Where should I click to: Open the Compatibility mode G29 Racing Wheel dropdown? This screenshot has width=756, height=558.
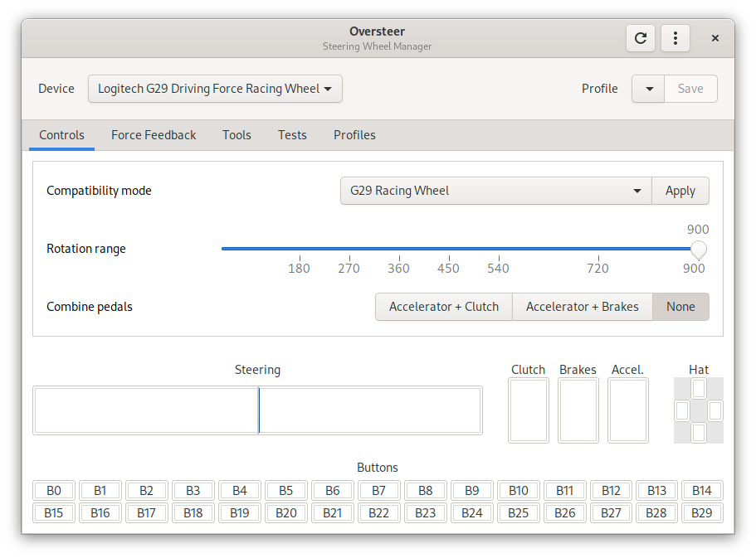pyautogui.click(x=495, y=191)
